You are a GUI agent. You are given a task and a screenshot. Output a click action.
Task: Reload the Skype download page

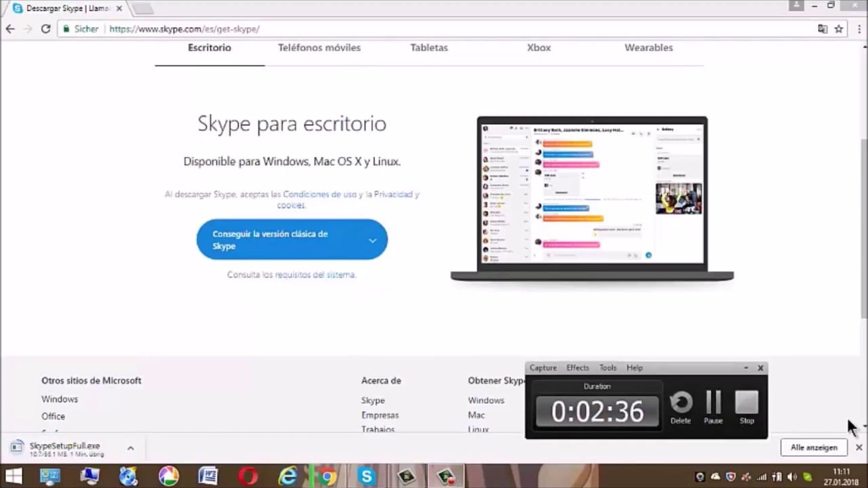click(45, 29)
